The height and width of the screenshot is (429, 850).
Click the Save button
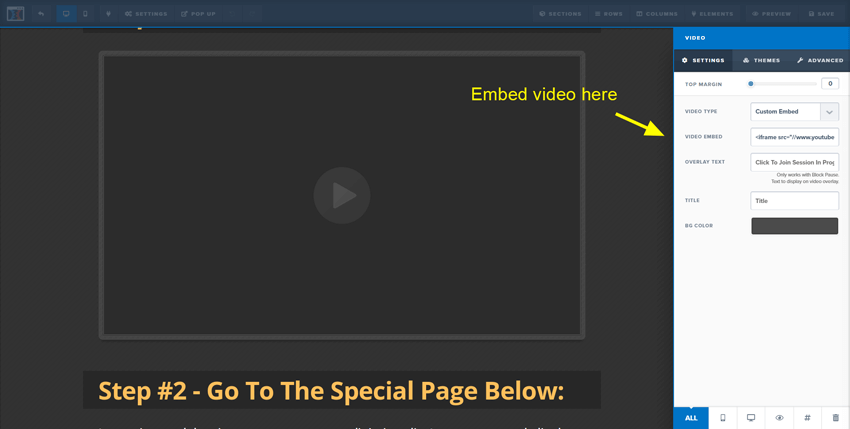point(821,14)
